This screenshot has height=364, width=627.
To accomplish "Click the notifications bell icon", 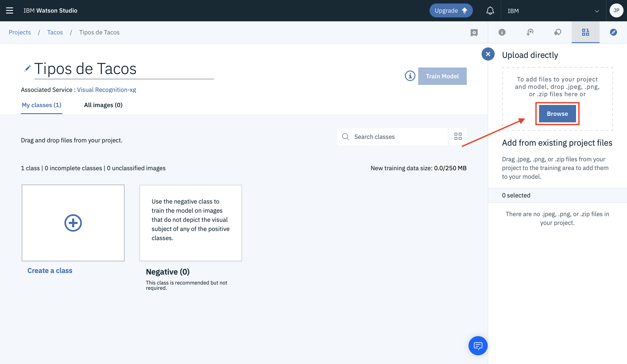I will click(x=490, y=11).
